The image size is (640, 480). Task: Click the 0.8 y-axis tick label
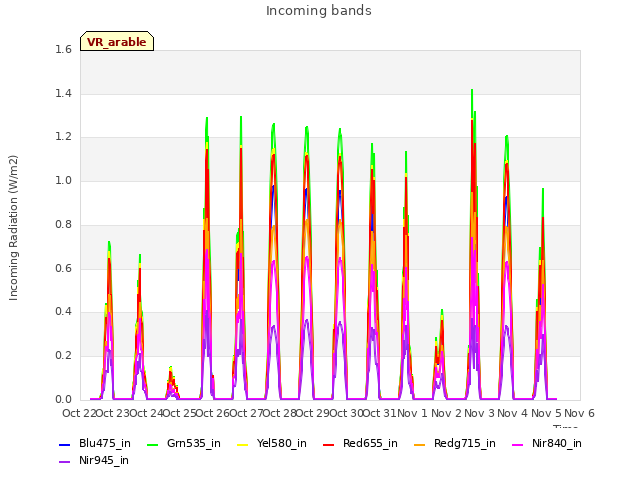click(x=63, y=224)
